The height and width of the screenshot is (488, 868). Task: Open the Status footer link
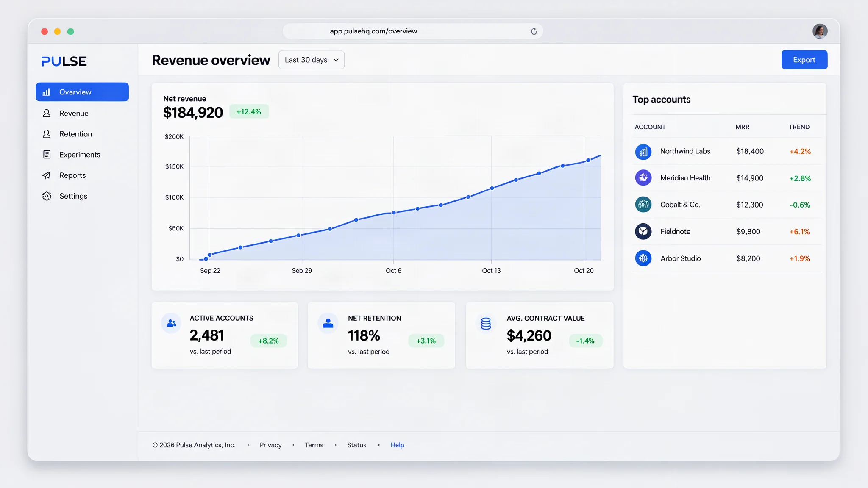coord(356,445)
